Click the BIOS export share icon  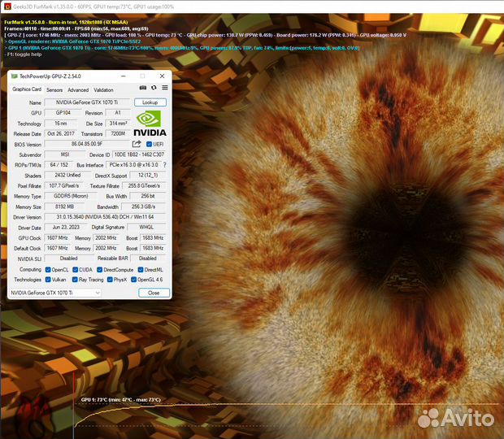(137, 144)
